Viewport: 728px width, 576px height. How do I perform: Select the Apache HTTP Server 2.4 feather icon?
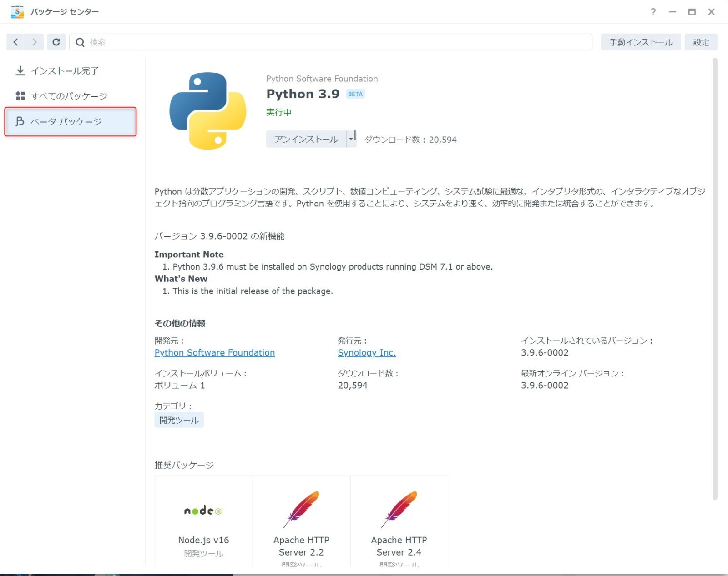tap(399, 509)
